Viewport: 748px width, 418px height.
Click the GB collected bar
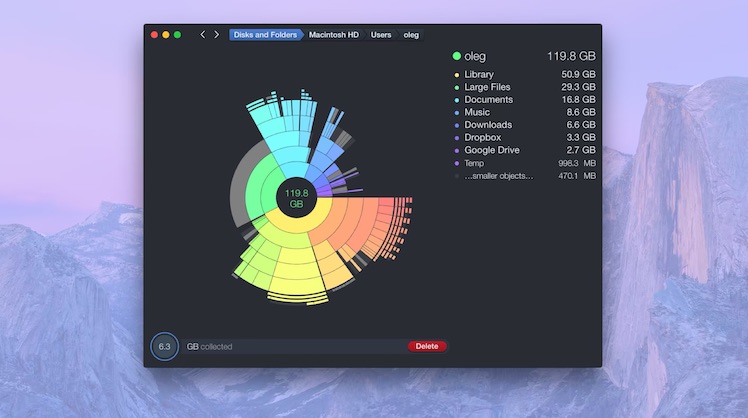tap(295, 347)
